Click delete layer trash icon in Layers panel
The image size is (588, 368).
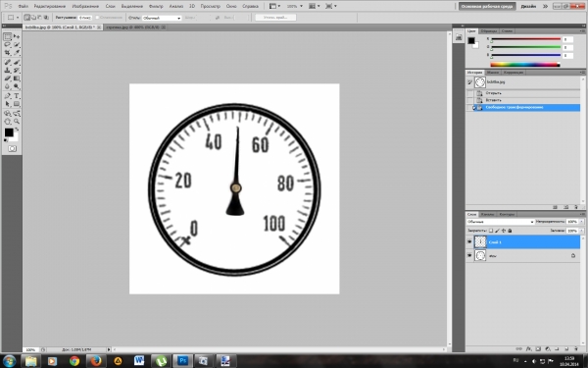click(576, 348)
